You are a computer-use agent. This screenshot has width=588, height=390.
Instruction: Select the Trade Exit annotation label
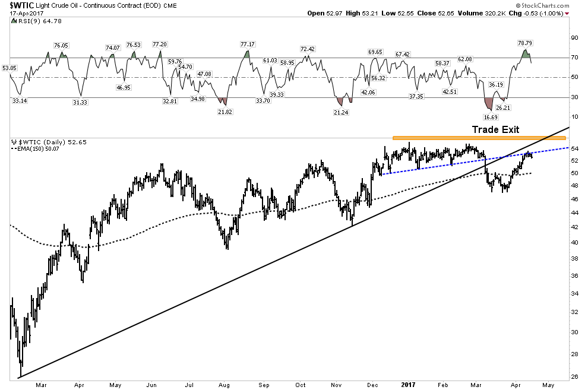click(495, 129)
